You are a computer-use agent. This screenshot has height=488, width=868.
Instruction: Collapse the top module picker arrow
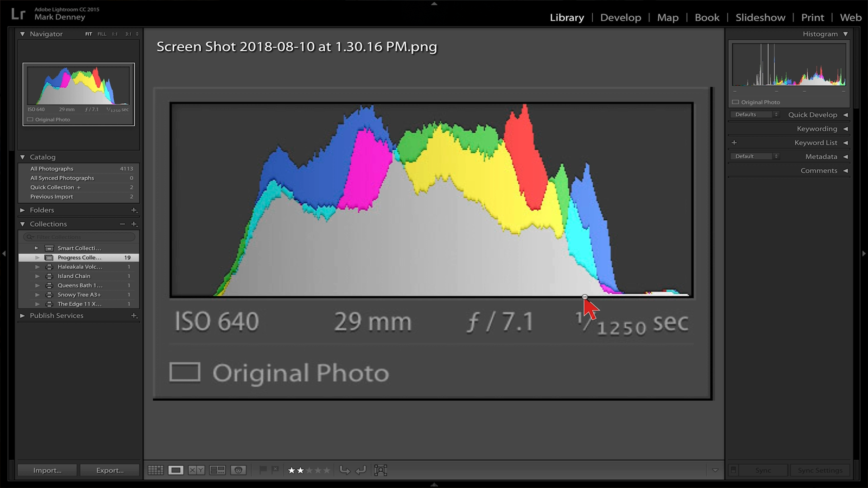point(434,4)
